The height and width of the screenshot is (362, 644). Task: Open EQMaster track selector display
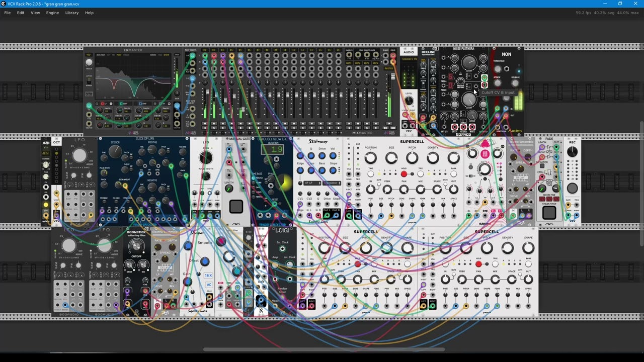click(x=89, y=55)
